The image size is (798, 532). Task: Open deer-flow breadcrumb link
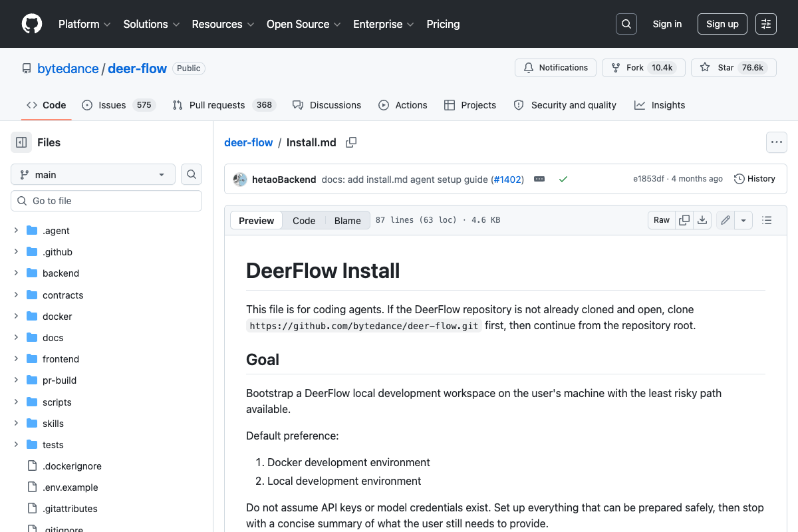pyautogui.click(x=249, y=142)
